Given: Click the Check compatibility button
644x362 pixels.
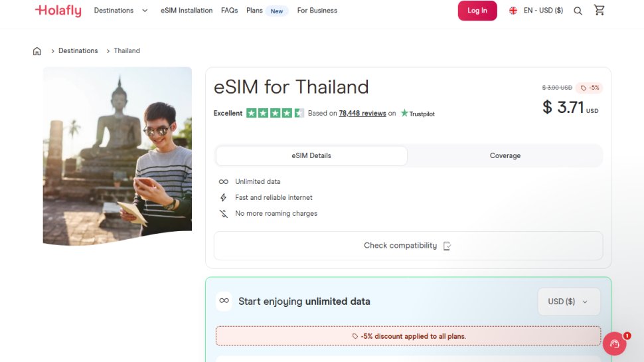Looking at the screenshot, I should point(408,246).
